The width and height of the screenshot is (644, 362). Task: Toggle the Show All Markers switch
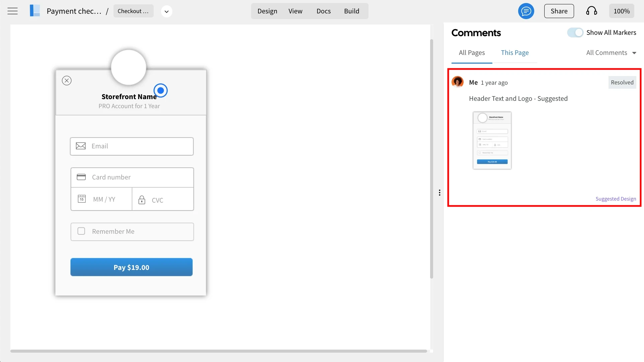click(x=575, y=32)
